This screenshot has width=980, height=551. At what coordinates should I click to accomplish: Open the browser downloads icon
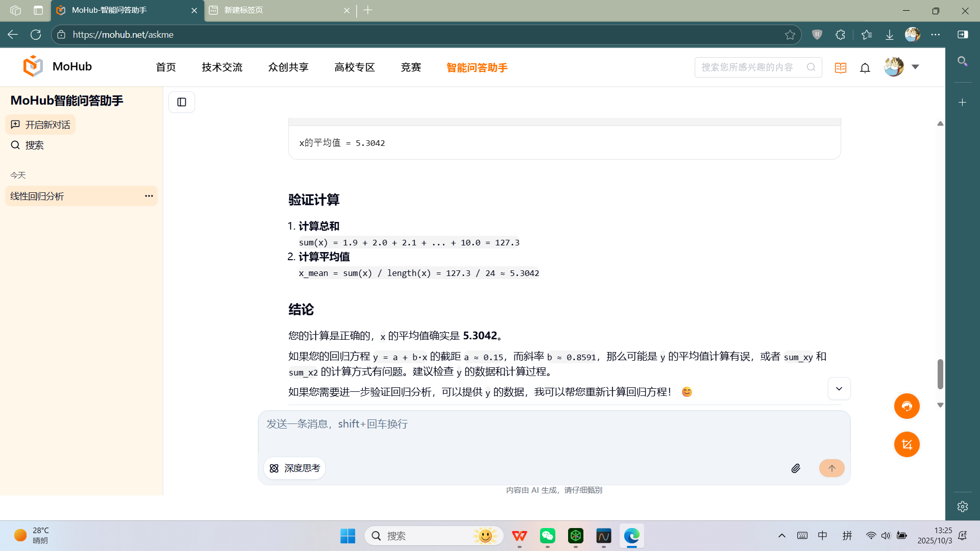pos(890,35)
